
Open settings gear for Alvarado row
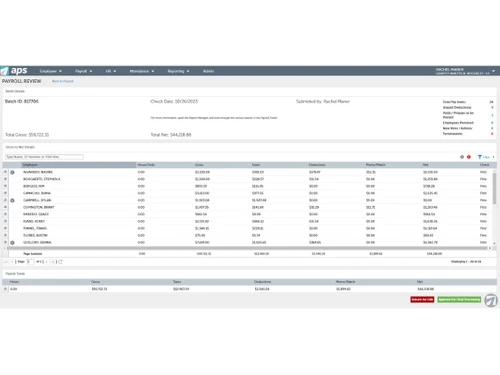[12, 172]
